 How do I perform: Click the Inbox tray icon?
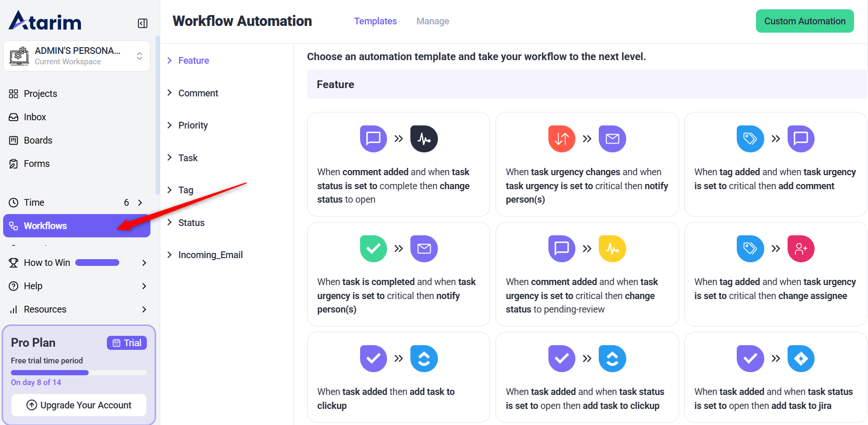[13, 117]
